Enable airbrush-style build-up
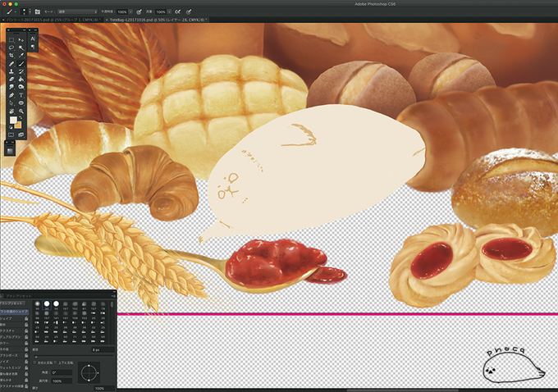 (x=177, y=11)
